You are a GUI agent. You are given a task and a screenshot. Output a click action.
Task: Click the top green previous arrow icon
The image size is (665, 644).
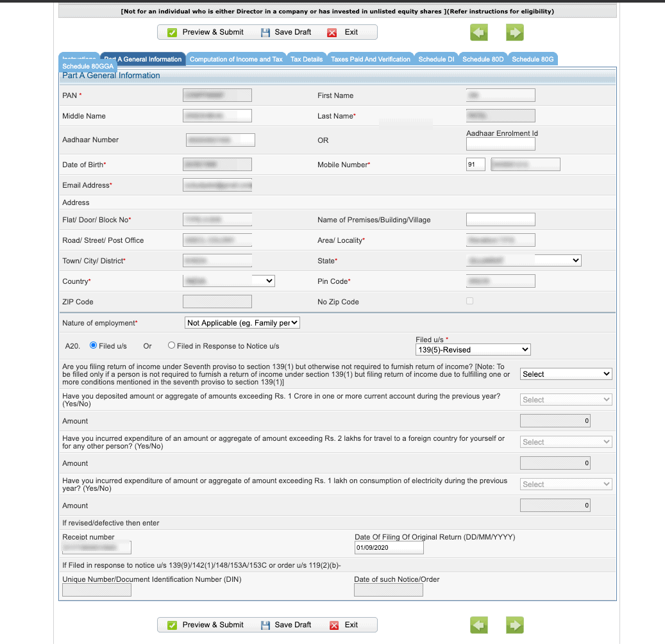pyautogui.click(x=479, y=32)
